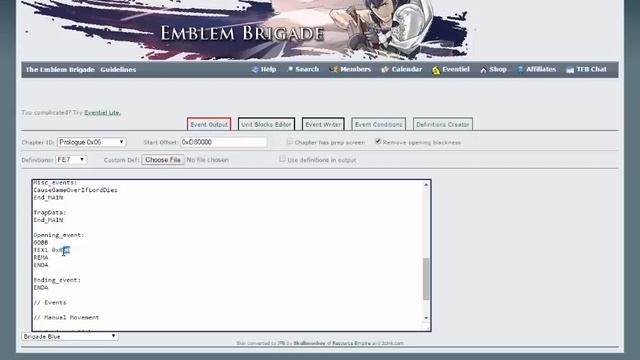Click the '// Manual Movement' comment line
This screenshot has height=360, width=640.
point(66,318)
